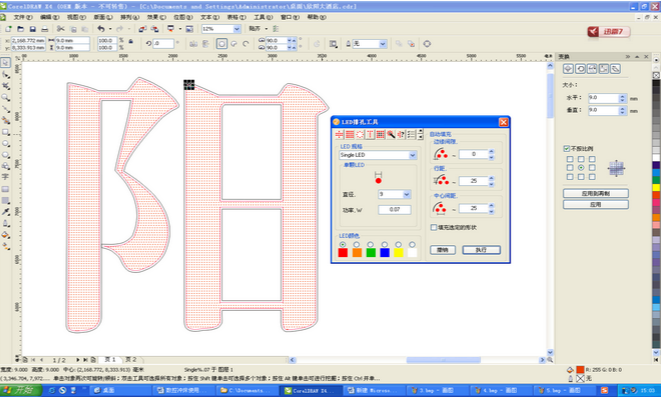This screenshot has width=664, height=400.
Task: Click the first icon in LED dialog toolbar
Action: click(x=339, y=134)
